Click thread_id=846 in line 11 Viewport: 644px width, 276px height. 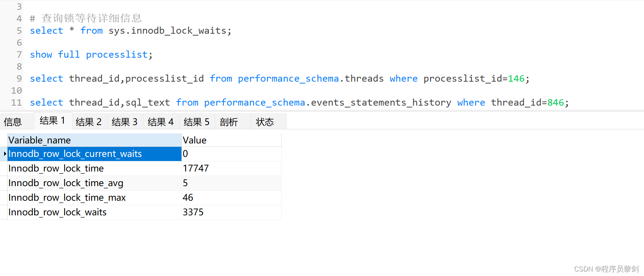tap(527, 103)
